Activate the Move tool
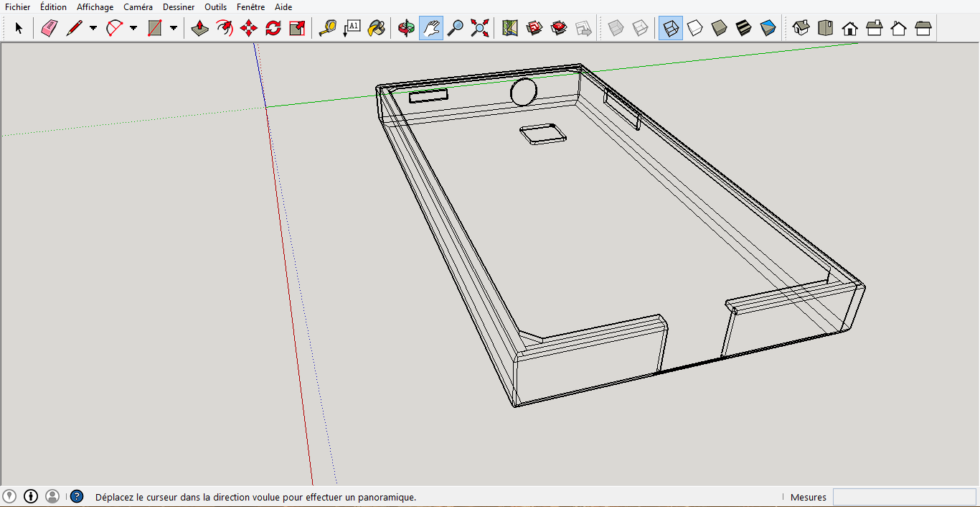Screen dimensions: 980x507 point(249,29)
